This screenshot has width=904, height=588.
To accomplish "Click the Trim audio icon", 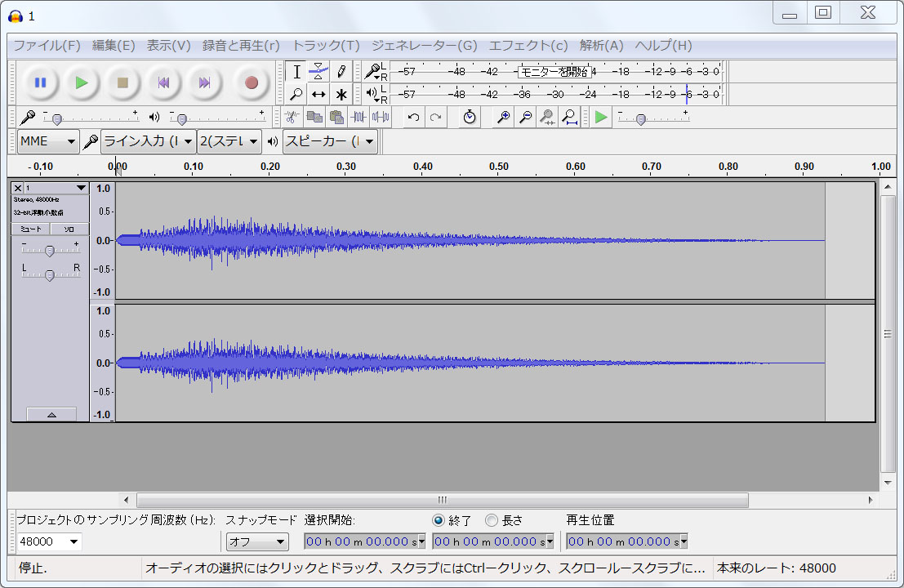I will pos(358,118).
